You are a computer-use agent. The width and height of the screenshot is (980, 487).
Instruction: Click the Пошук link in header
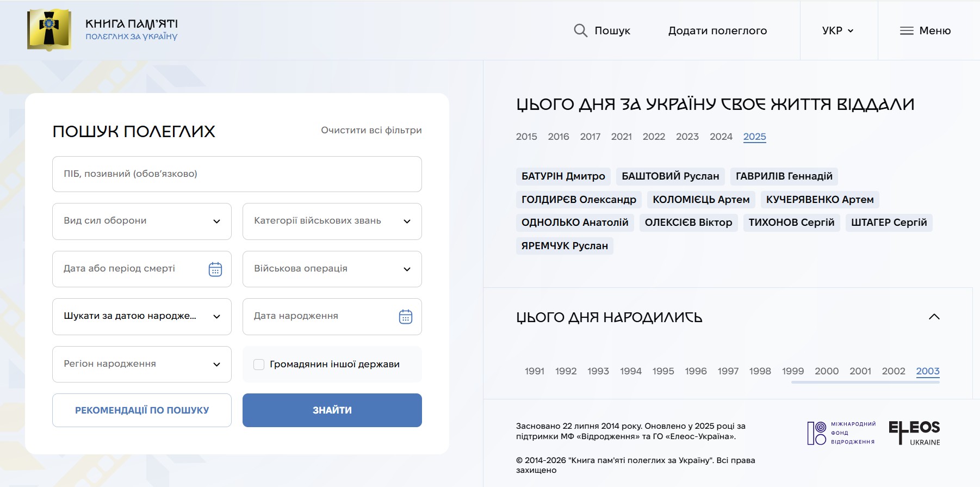tap(612, 30)
